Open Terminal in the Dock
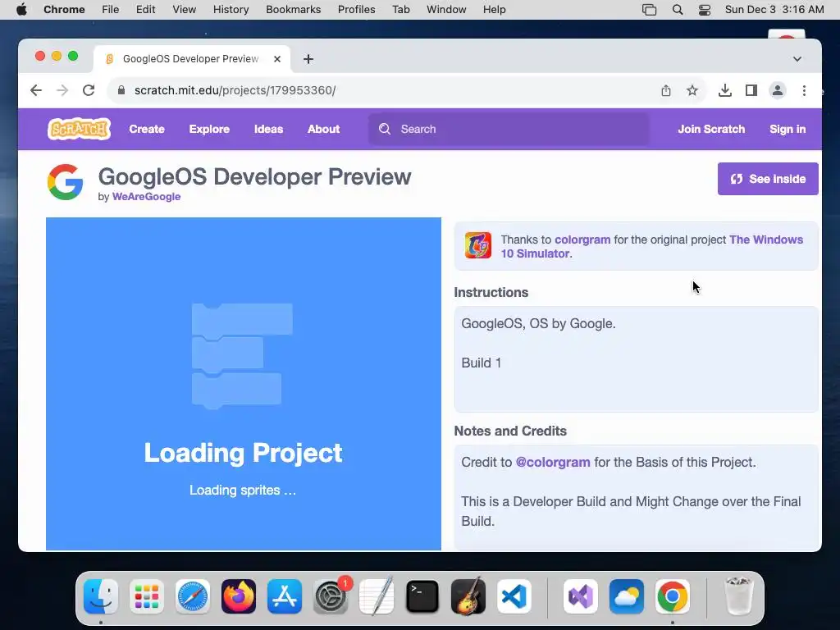The image size is (840, 630). coord(422,596)
